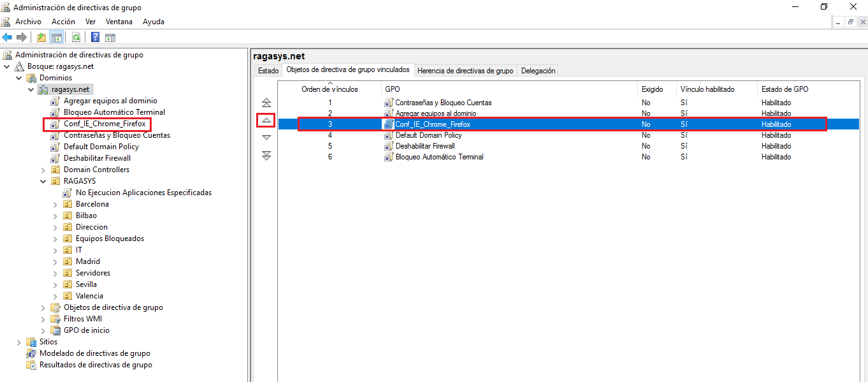Select Default Domain Policy in the linked GPO list
Screen dimensions: 868x382
click(429, 135)
